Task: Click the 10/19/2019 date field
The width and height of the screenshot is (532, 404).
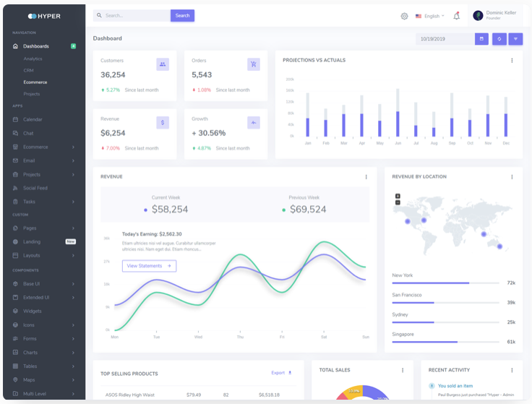Action: (x=445, y=39)
